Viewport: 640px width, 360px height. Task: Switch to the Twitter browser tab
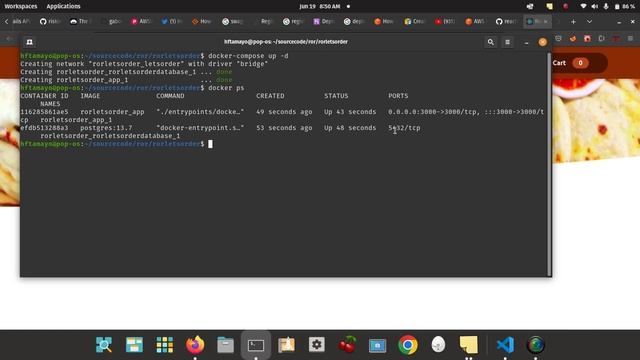(171, 22)
